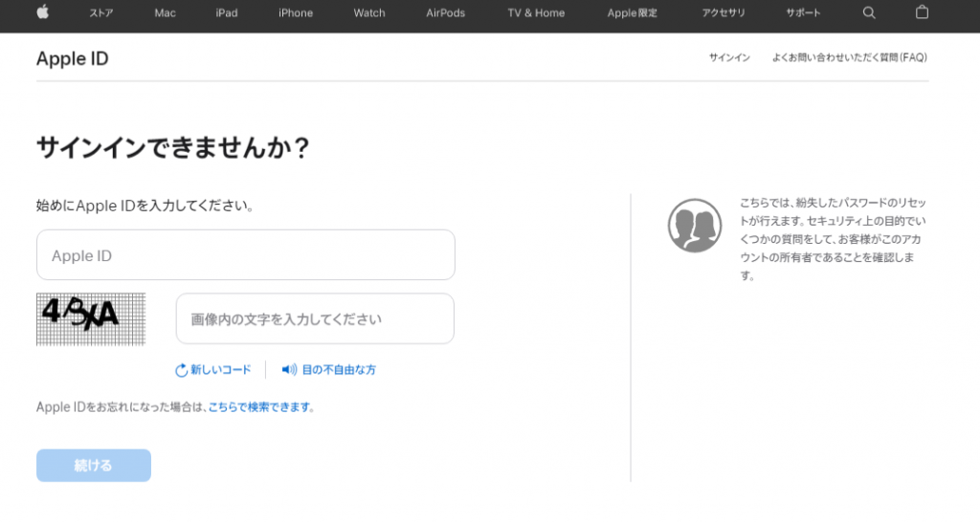Open よくお問い合わせいただく質問 (FAQ) link
Image resolution: width=980 pixels, height=523 pixels.
(x=850, y=57)
